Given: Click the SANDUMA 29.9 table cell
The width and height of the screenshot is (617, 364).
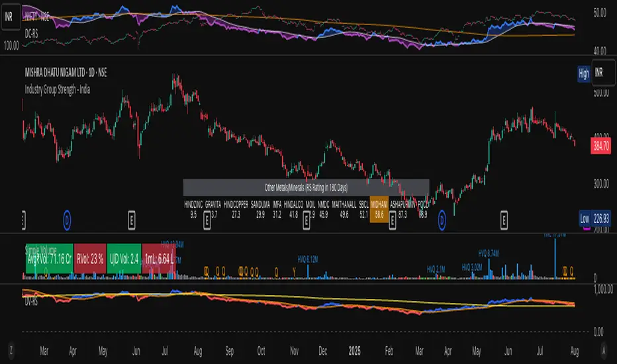Looking at the screenshot, I should (x=260, y=209).
